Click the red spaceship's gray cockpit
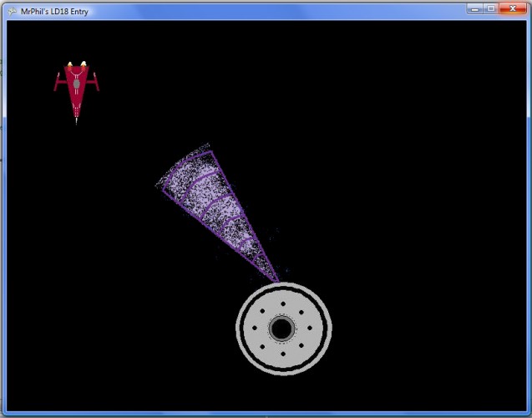Viewport: 532px width, 418px height. (x=77, y=84)
